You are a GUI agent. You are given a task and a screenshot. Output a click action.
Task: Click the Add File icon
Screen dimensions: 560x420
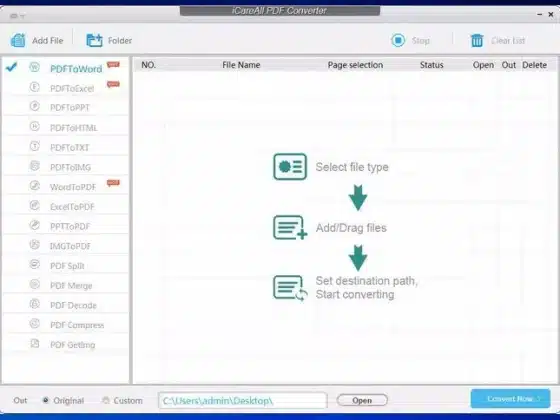18,40
